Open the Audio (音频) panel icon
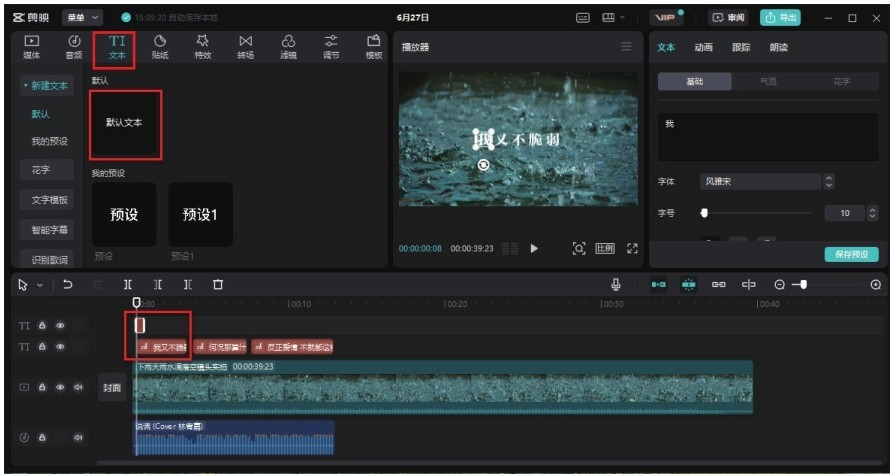 75,47
